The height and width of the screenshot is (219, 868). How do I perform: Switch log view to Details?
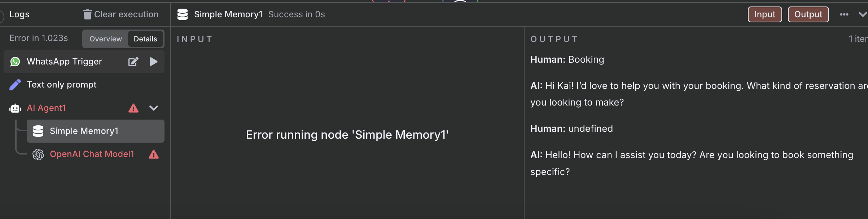coord(145,39)
